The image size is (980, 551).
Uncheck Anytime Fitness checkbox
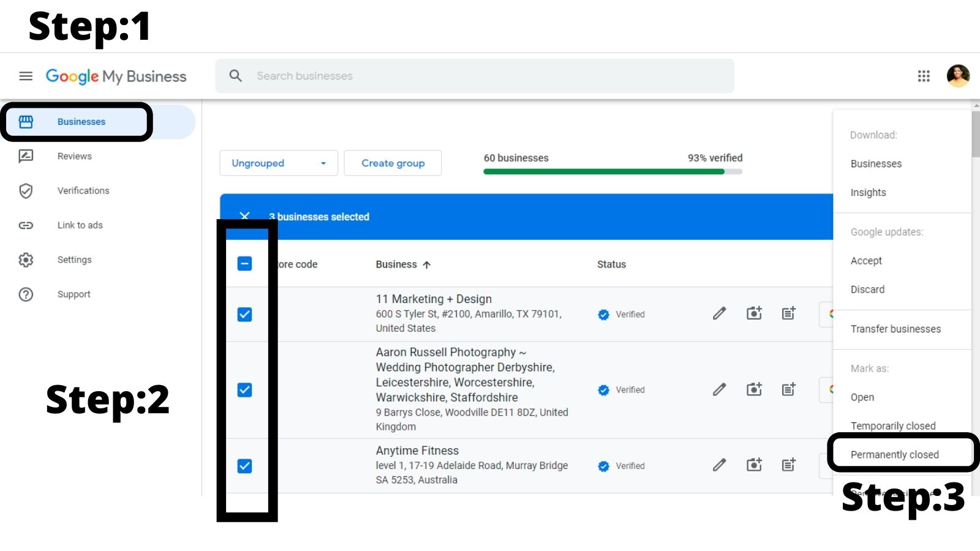click(x=244, y=466)
